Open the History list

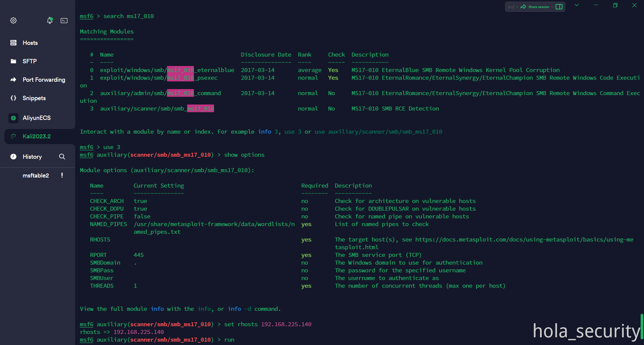[x=32, y=157]
